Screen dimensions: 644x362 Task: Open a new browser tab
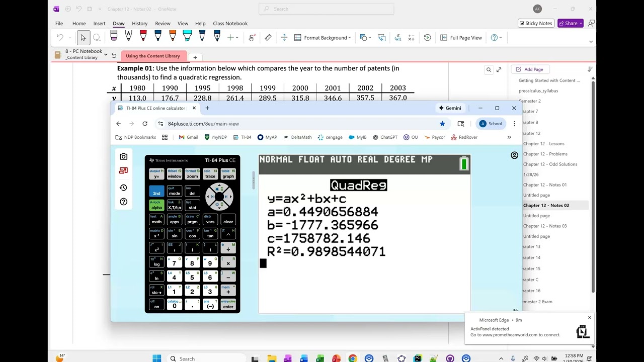point(207,108)
